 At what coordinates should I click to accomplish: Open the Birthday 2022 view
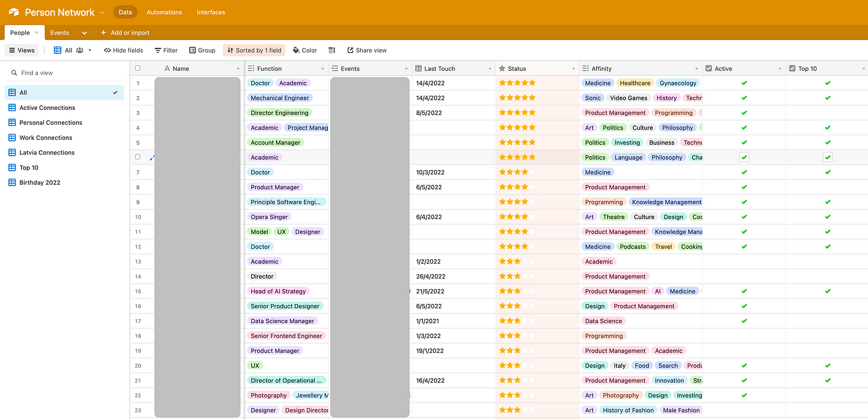[x=40, y=182]
